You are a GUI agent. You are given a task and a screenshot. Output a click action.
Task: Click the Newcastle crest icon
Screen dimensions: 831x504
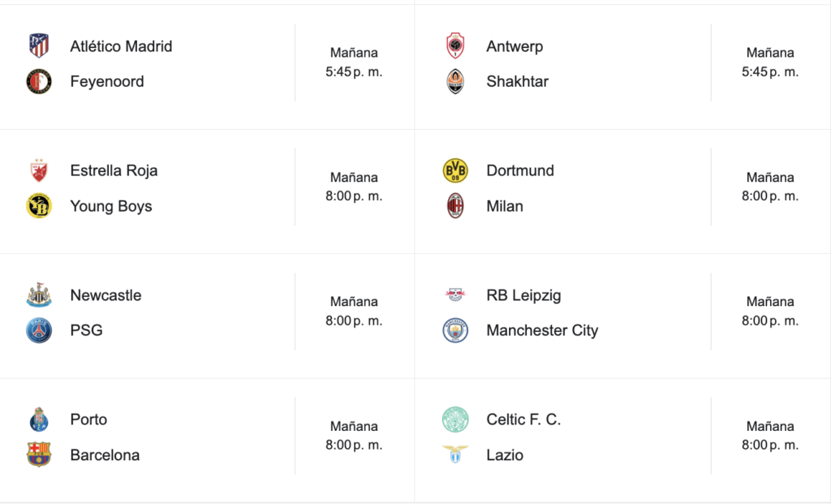pos(39,295)
